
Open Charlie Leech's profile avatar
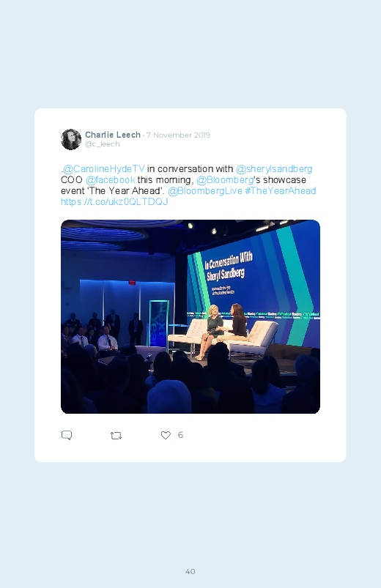(71, 140)
